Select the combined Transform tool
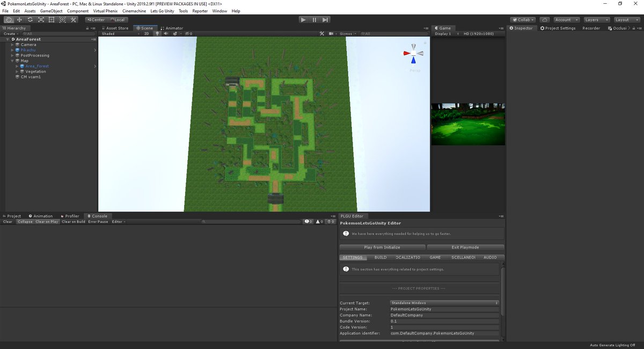Image resolution: width=644 pixels, height=349 pixels. pyautogui.click(x=62, y=20)
